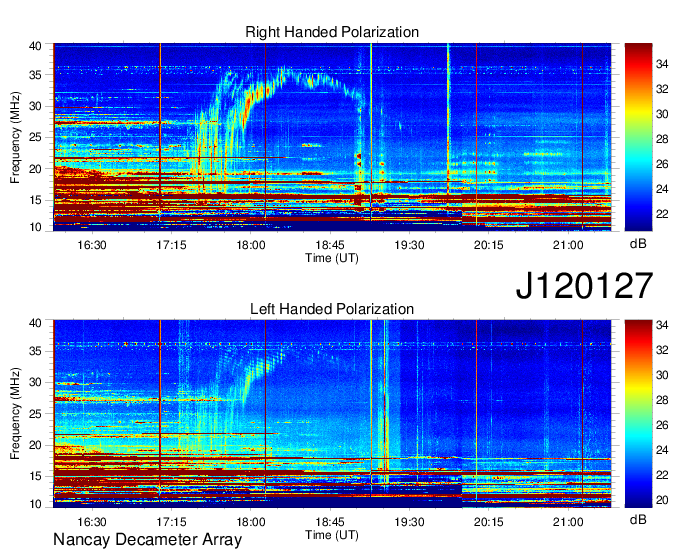Click the 19:30 tick under the left-handed plot

pyautogui.click(x=409, y=522)
